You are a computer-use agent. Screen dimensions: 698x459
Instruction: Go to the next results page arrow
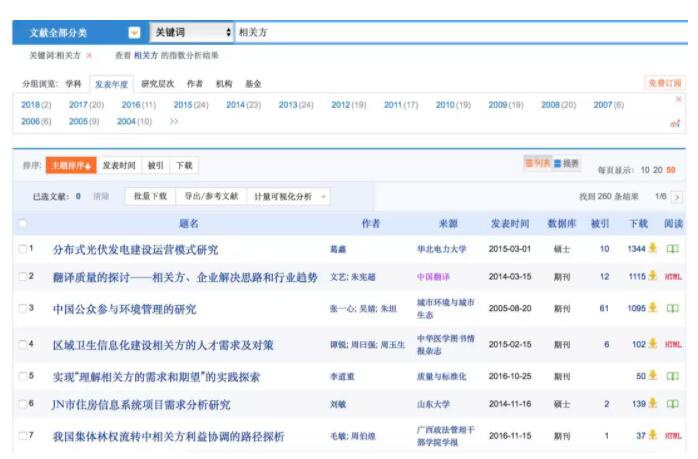(x=676, y=197)
